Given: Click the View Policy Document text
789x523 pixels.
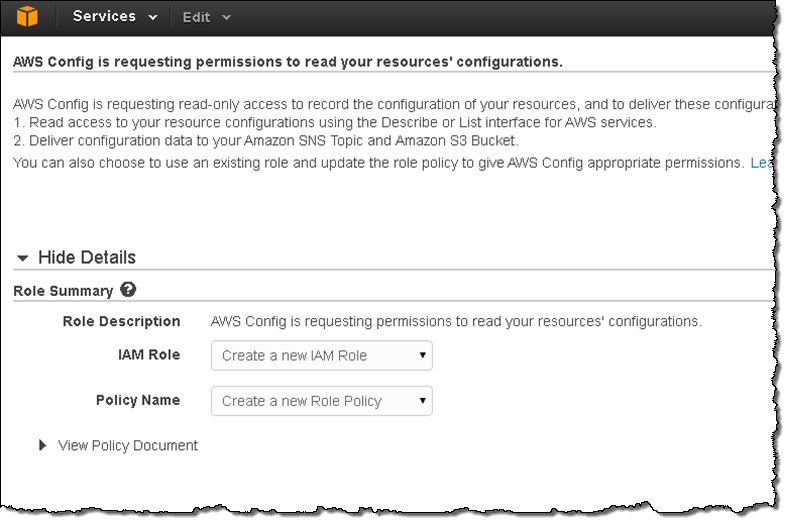Looking at the screenshot, I should [128, 445].
